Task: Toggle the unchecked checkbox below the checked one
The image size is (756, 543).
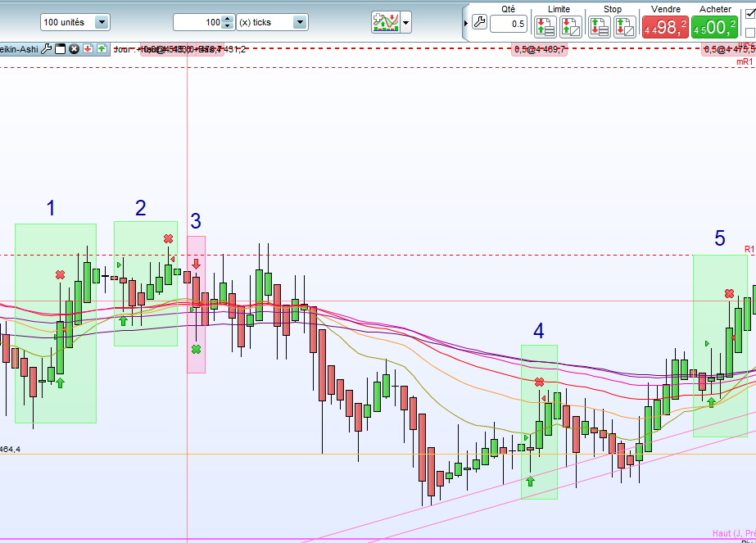Action: point(751,32)
